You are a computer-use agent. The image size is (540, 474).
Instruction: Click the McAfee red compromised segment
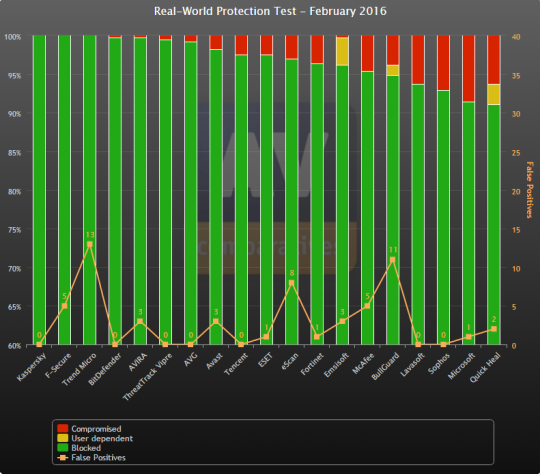pyautogui.click(x=367, y=53)
